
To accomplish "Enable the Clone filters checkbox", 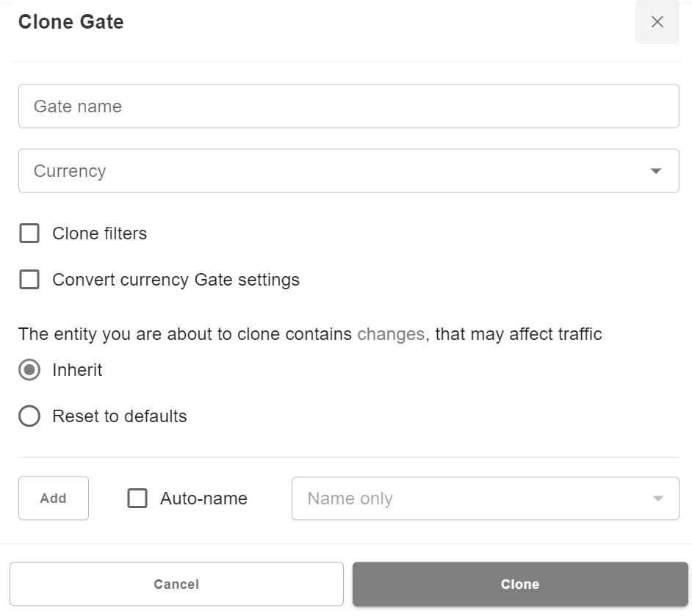I will (29, 233).
